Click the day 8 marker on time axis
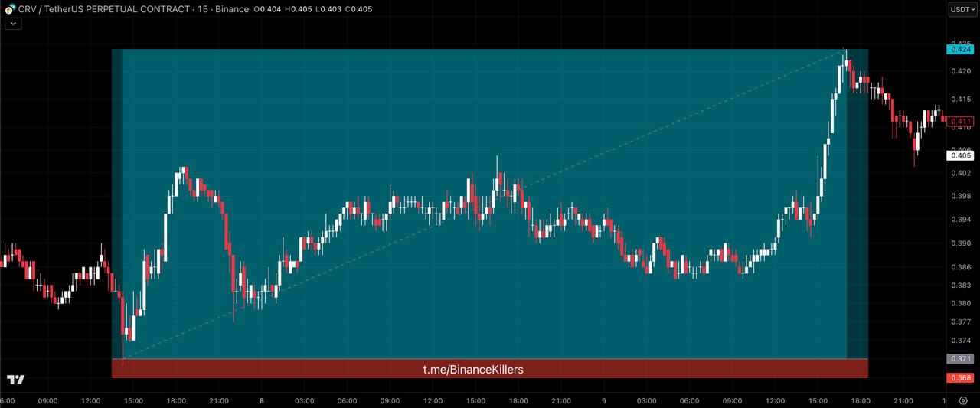This screenshot has width=980, height=408. 262,400
